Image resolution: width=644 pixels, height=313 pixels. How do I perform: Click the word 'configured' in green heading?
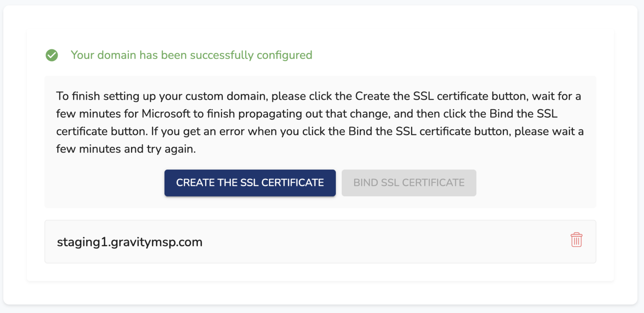pos(284,55)
